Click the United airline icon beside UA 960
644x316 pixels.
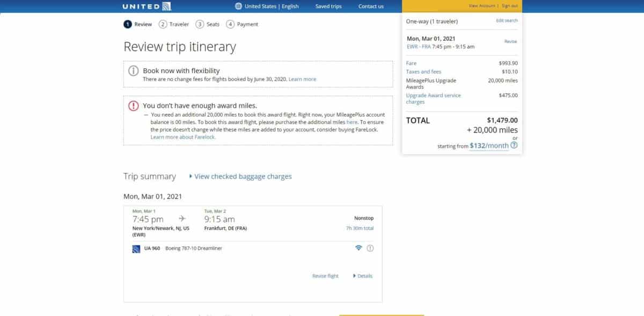136,249
